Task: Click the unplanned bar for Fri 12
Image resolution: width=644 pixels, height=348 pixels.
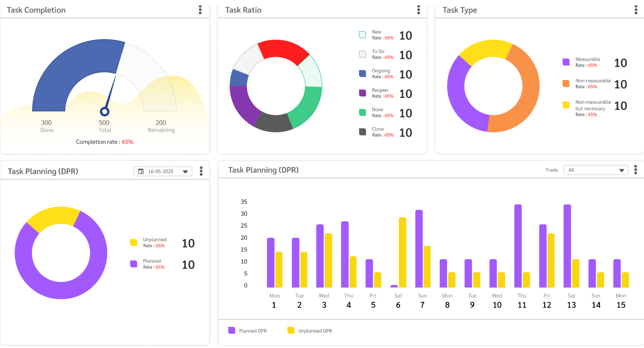Action: point(551,260)
